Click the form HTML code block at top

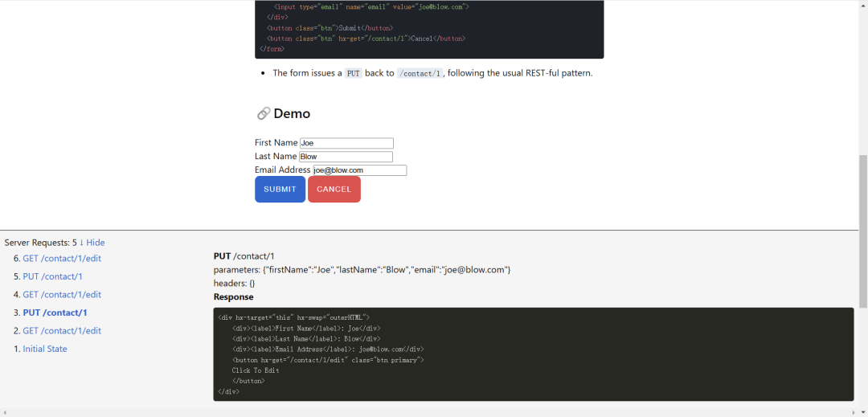click(x=429, y=29)
